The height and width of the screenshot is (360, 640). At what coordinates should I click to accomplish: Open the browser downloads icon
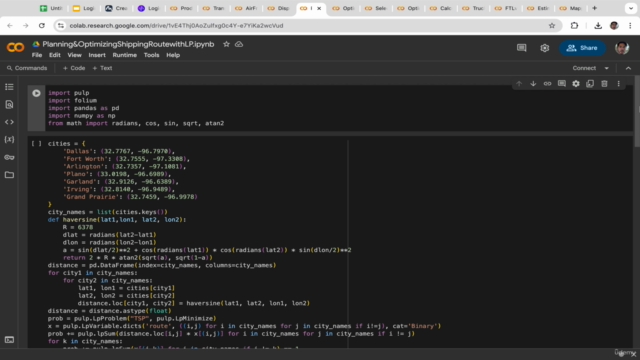coord(598,26)
